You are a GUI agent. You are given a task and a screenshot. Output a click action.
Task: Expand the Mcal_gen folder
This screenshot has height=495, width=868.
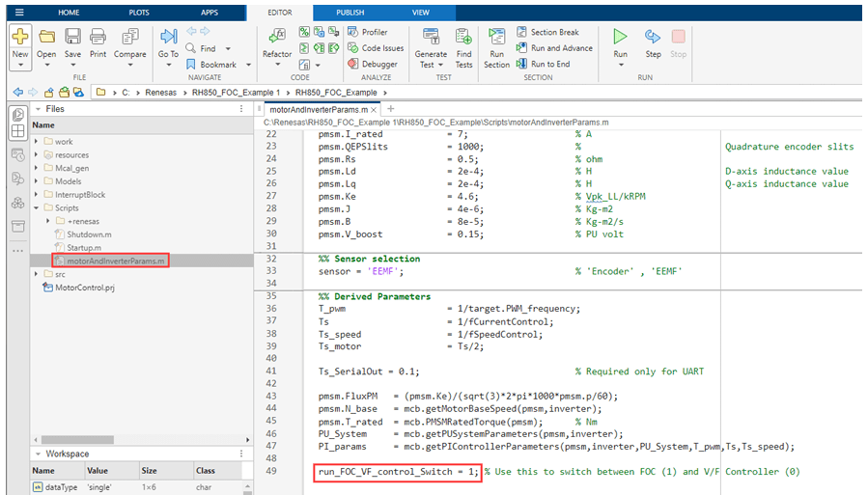tap(37, 168)
